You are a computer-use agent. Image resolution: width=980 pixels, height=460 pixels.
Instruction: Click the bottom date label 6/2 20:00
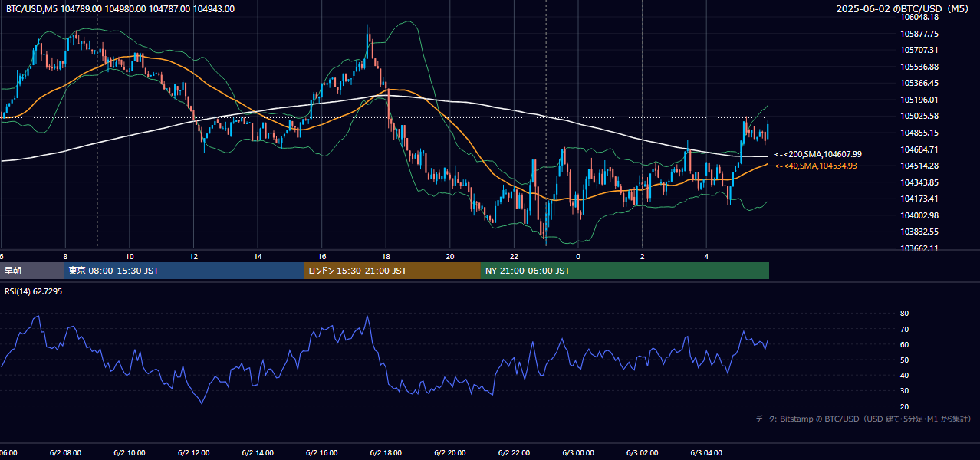coord(450,453)
